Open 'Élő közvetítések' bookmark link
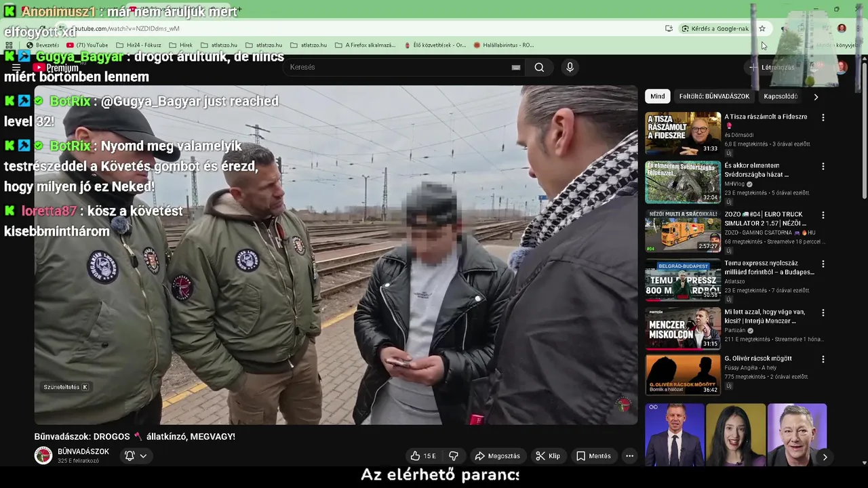Image resolution: width=868 pixels, height=488 pixels. pyautogui.click(x=435, y=45)
